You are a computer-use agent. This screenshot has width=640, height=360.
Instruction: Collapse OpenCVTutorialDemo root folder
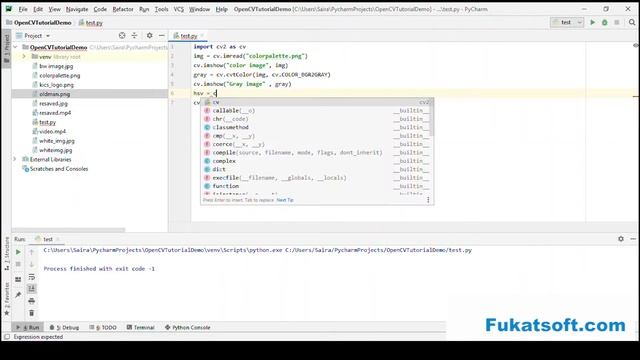tap(16, 47)
